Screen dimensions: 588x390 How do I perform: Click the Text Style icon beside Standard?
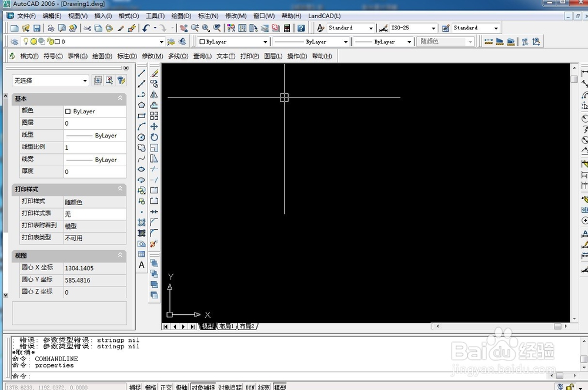click(x=320, y=28)
